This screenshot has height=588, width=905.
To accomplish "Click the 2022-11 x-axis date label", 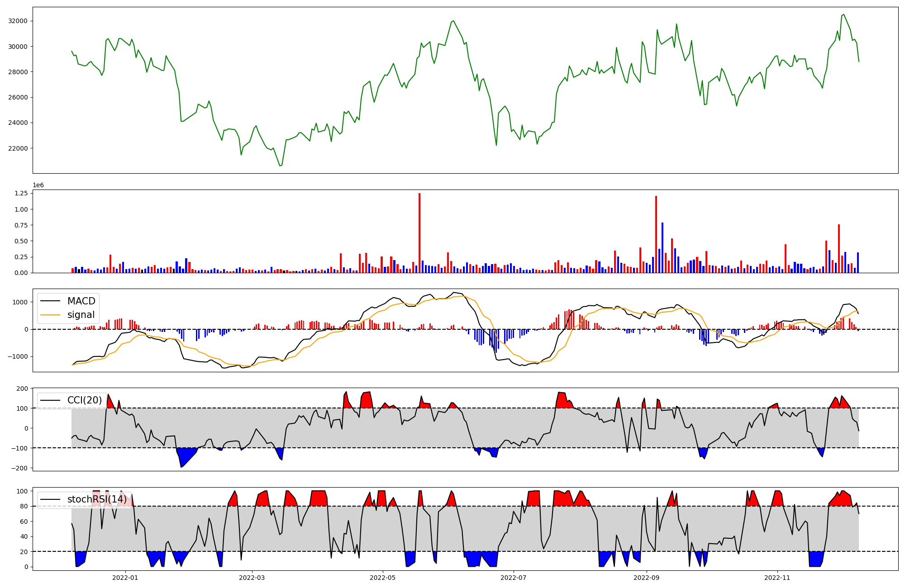I will (x=777, y=578).
